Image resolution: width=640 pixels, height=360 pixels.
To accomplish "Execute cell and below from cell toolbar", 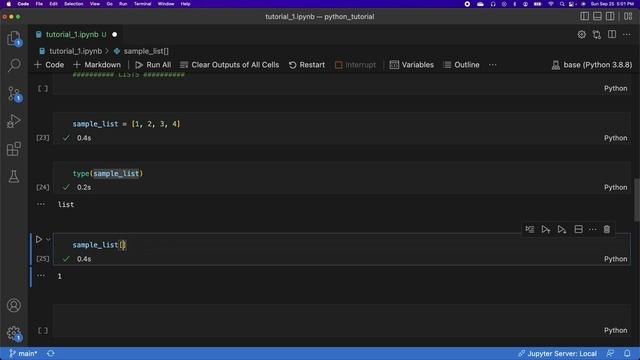I will 562,229.
